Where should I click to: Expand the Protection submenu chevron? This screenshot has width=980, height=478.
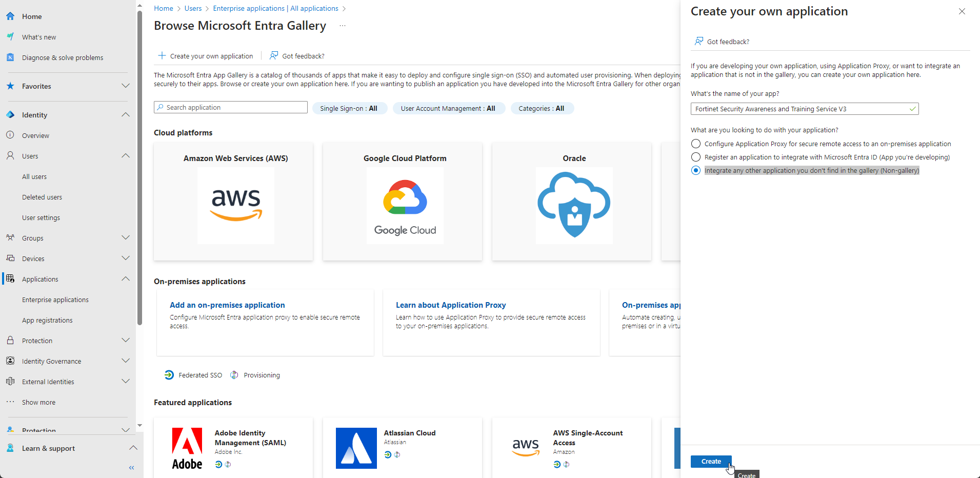click(x=126, y=340)
